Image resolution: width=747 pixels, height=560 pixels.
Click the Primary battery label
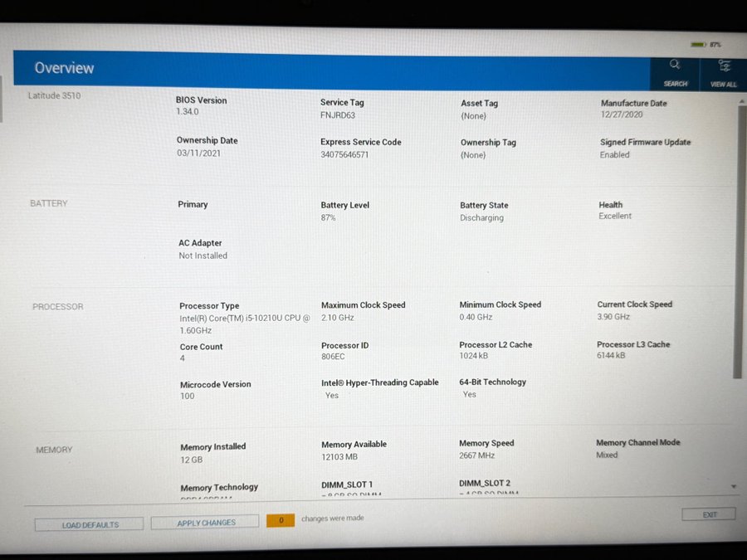coord(193,204)
